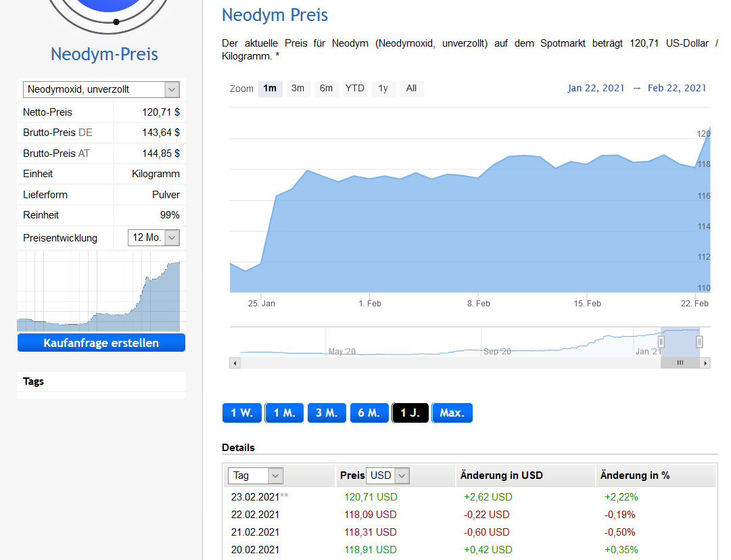
Task: Click the 1 J. period button
Action: [410, 413]
